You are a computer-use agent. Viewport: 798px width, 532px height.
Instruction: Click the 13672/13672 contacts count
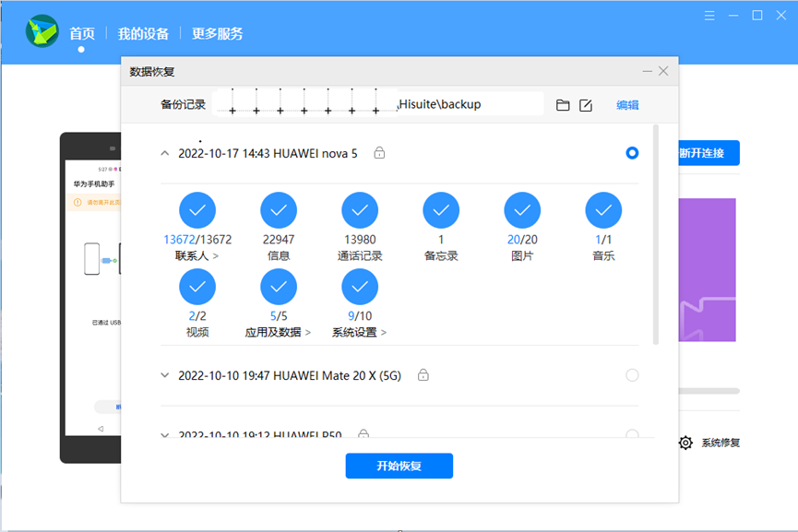(x=197, y=240)
